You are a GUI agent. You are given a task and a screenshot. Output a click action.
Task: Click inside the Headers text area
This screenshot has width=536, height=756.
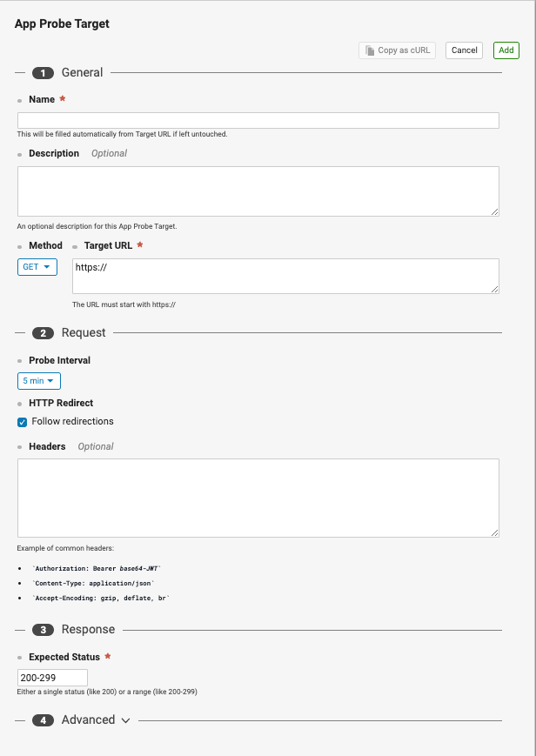pyautogui.click(x=258, y=498)
